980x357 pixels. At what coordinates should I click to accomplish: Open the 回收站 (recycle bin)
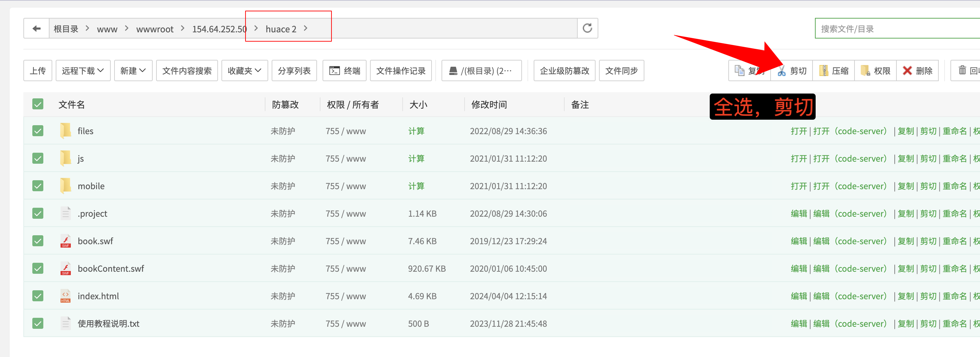967,71
